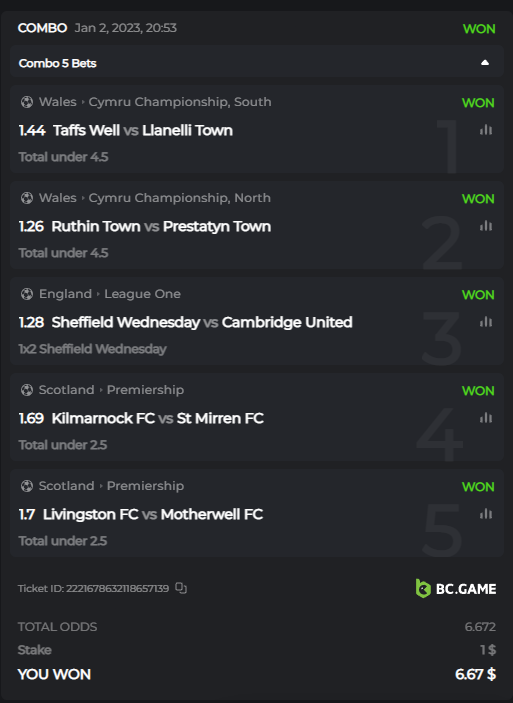This screenshot has height=703, width=513.
Task: Collapse the Combo 5 Bets arrow
Action: coord(485,63)
